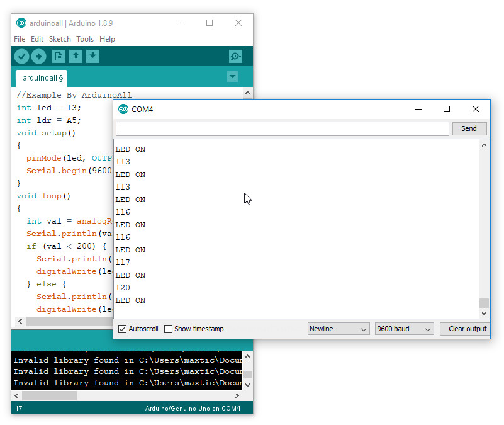
Task: Click the Arduino logo in the IDE title bar
Action: coord(21,23)
